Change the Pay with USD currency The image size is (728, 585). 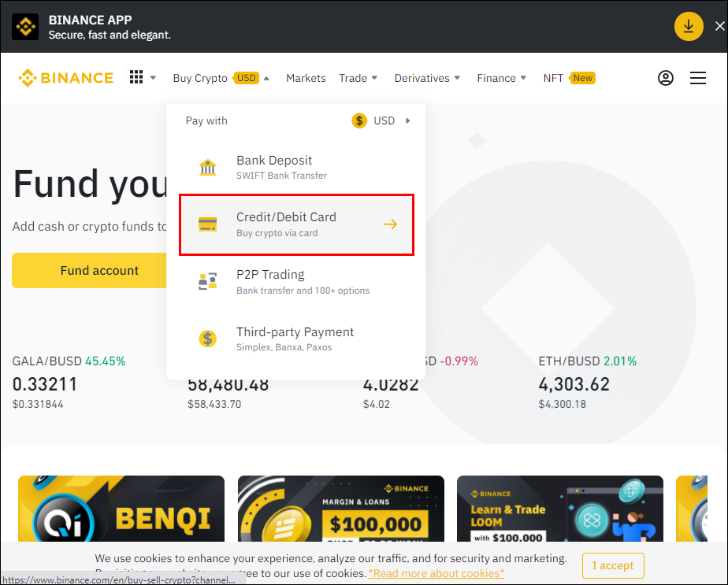[381, 120]
